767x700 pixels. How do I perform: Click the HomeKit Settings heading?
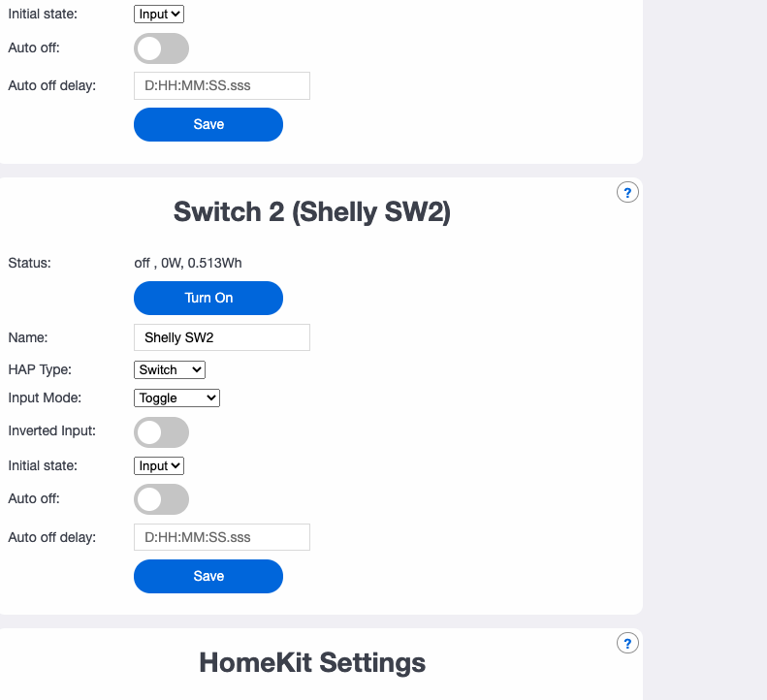[x=312, y=662]
